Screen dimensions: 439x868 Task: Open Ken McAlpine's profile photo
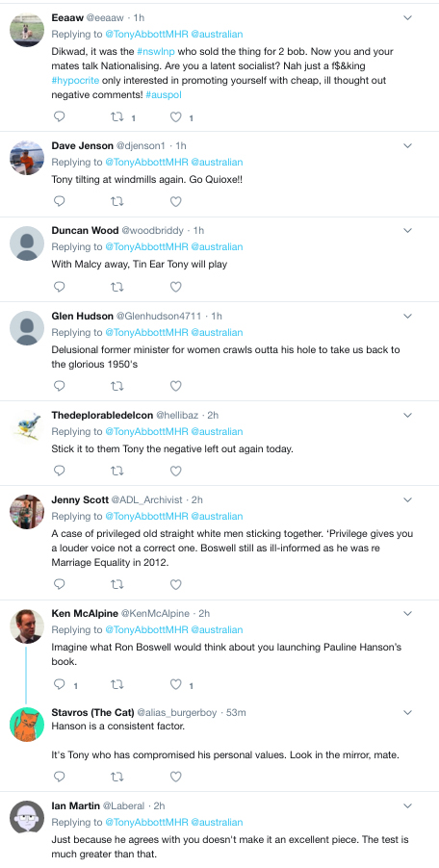click(27, 625)
